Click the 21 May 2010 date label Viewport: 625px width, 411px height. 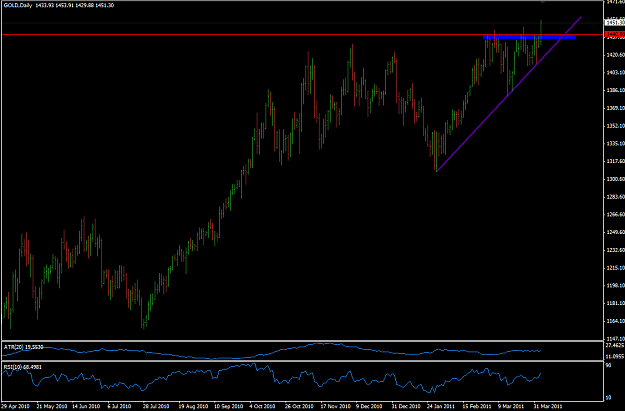coord(51,407)
